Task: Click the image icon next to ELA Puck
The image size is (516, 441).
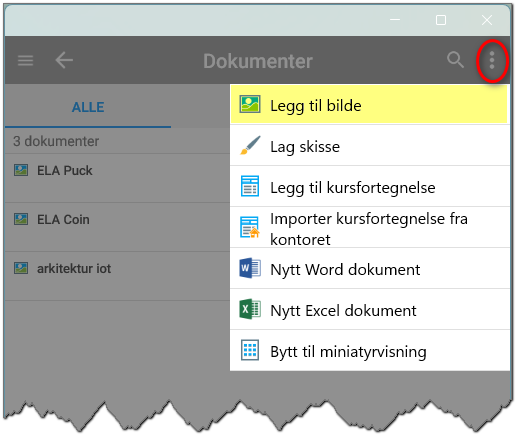Action: coord(21,170)
